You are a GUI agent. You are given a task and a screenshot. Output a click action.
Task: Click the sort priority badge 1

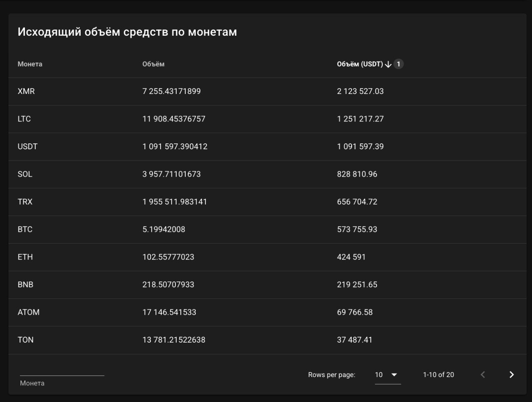coord(399,64)
